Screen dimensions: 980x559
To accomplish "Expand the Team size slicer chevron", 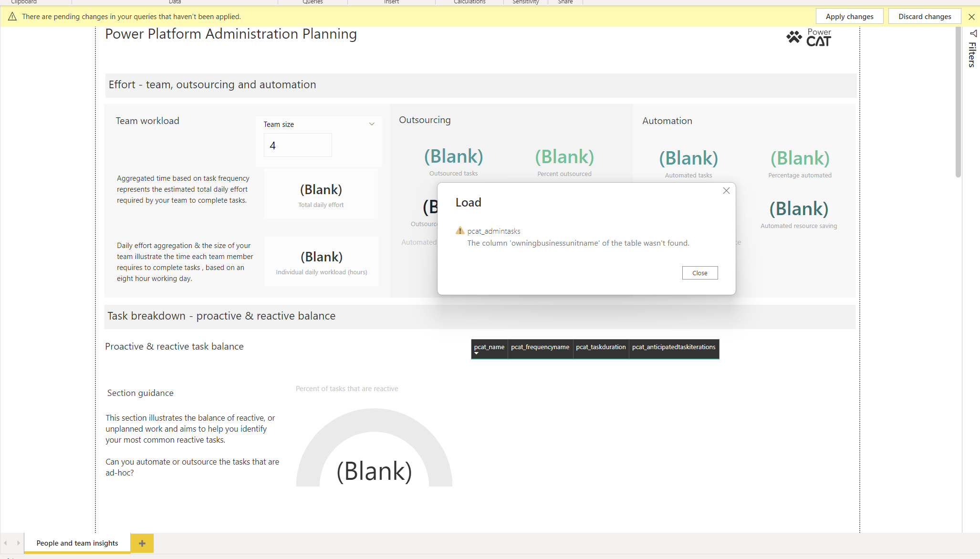I will (372, 124).
